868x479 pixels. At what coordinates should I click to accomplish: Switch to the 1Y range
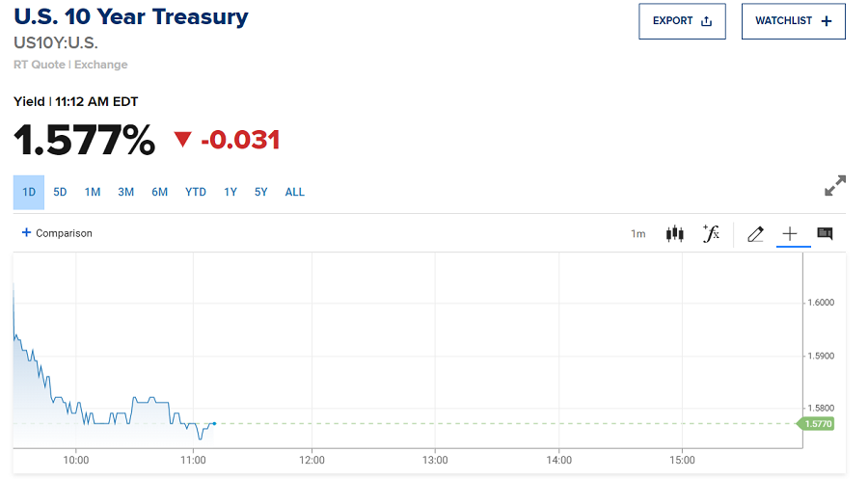click(x=231, y=192)
